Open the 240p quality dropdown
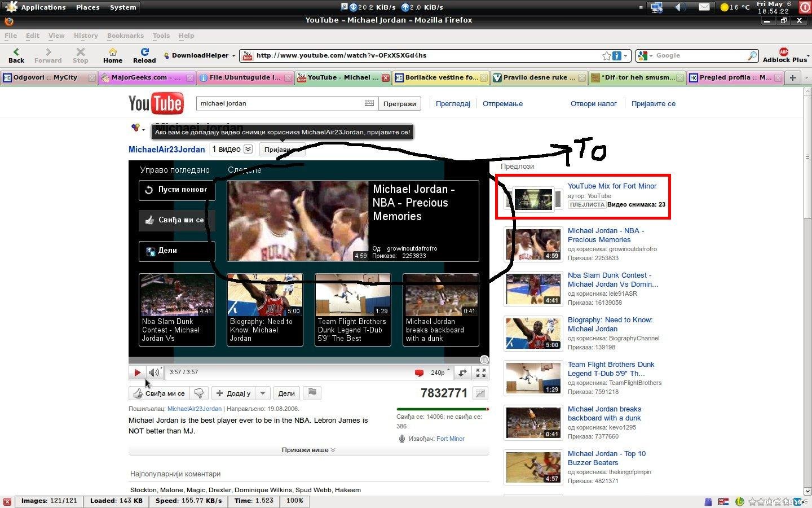The width and height of the screenshot is (812, 508). click(x=440, y=373)
